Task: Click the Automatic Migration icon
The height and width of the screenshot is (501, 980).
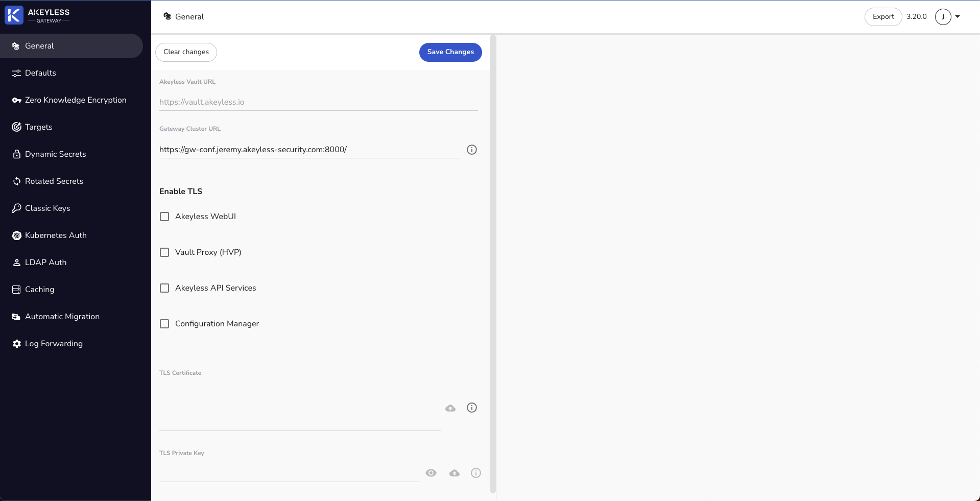Action: 16,317
